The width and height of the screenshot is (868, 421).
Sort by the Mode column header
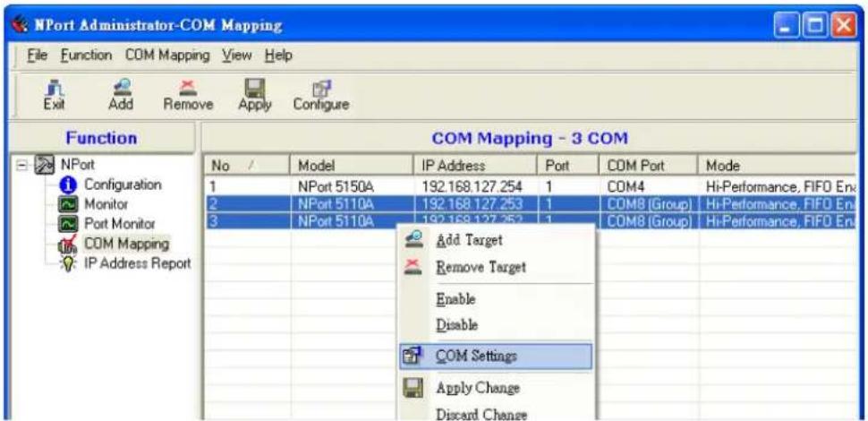coord(779,166)
